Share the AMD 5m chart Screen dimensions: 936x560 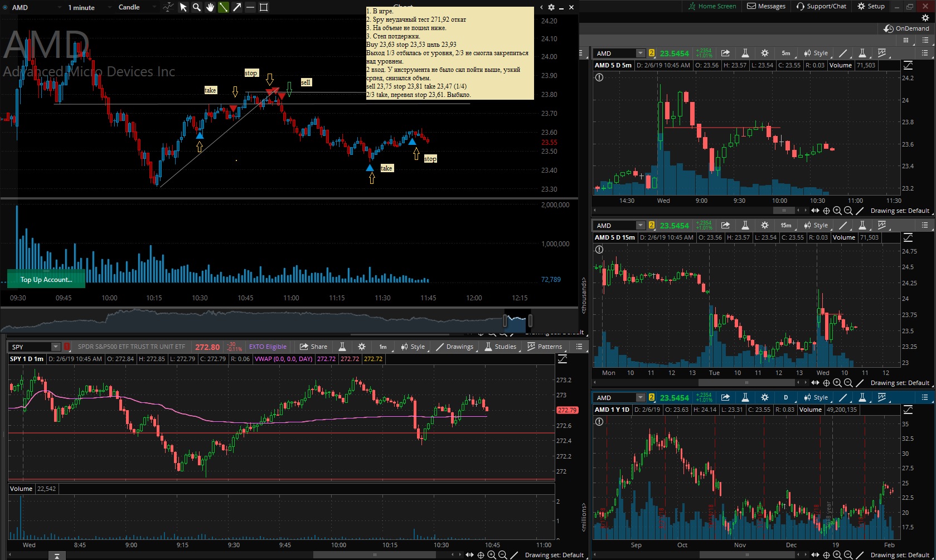click(x=725, y=53)
